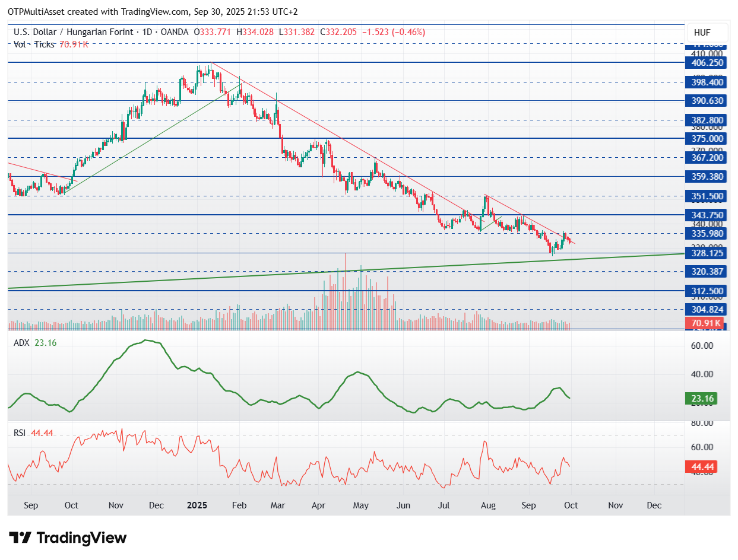The height and width of the screenshot is (560, 738).
Task: Click the red 70.91K volume badge
Action: [707, 323]
